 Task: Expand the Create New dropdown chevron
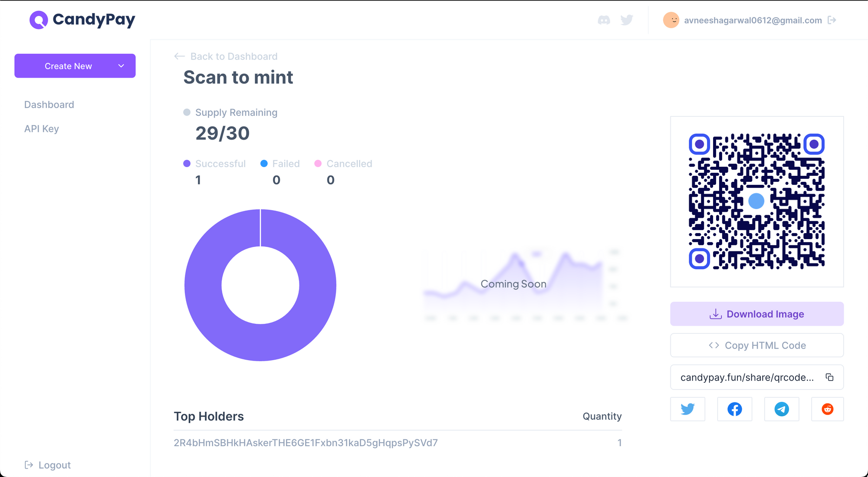pyautogui.click(x=121, y=66)
